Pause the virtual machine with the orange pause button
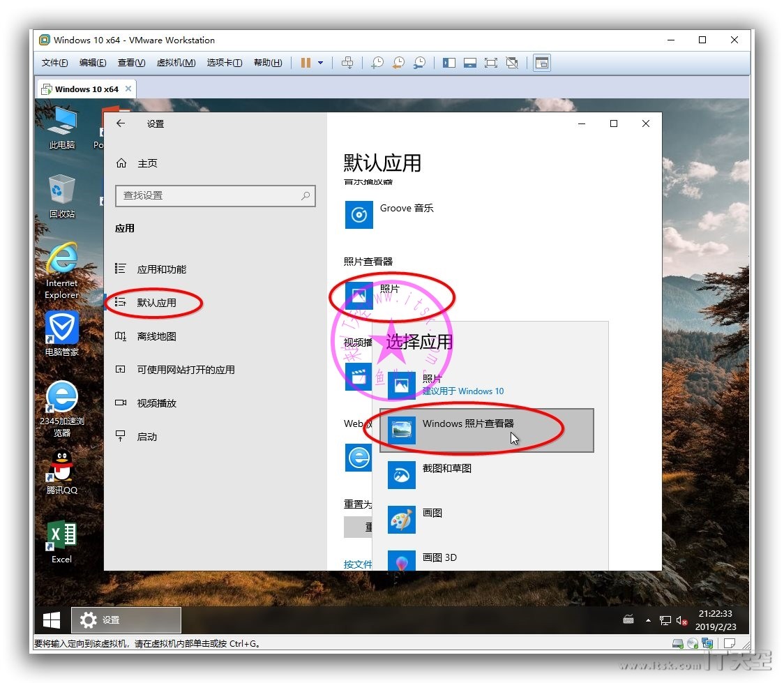 (306, 63)
